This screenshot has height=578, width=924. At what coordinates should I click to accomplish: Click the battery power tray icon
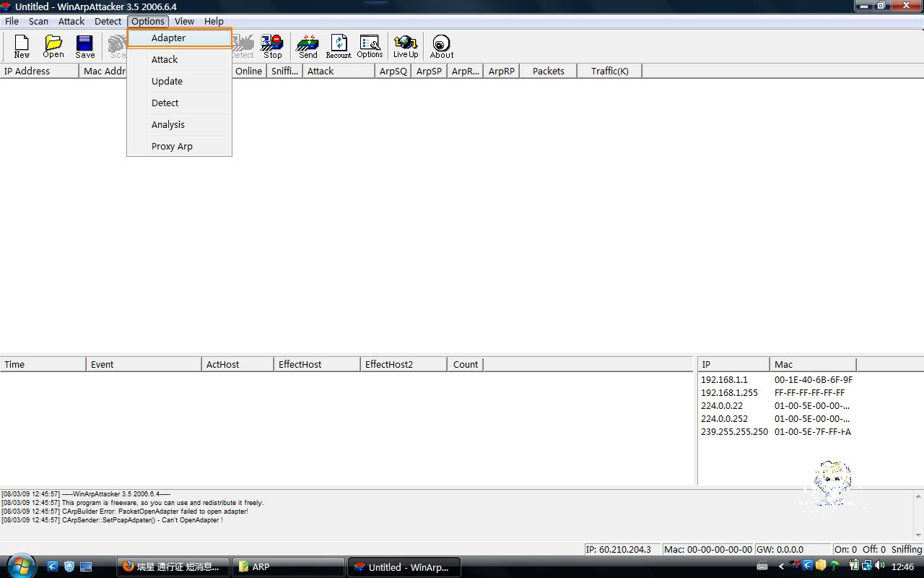tap(853, 566)
